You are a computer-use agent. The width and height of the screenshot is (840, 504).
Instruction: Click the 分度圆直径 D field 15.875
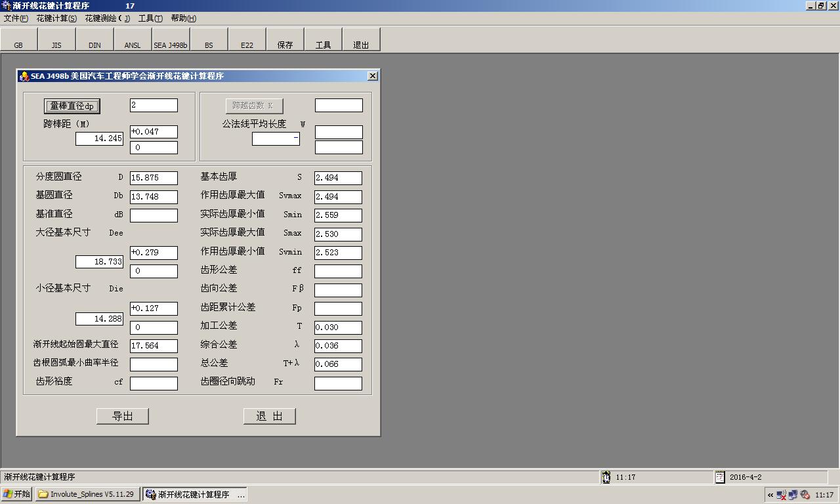(x=154, y=178)
